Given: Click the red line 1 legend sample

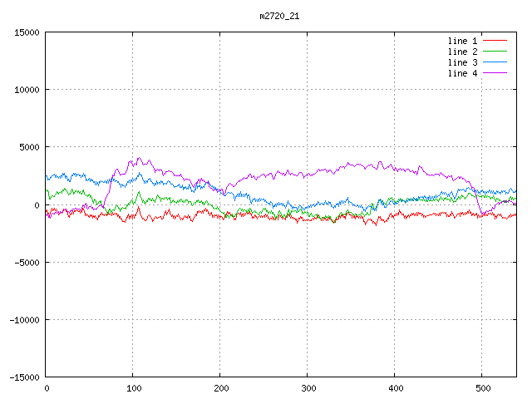Looking at the screenshot, I should click(495, 41).
